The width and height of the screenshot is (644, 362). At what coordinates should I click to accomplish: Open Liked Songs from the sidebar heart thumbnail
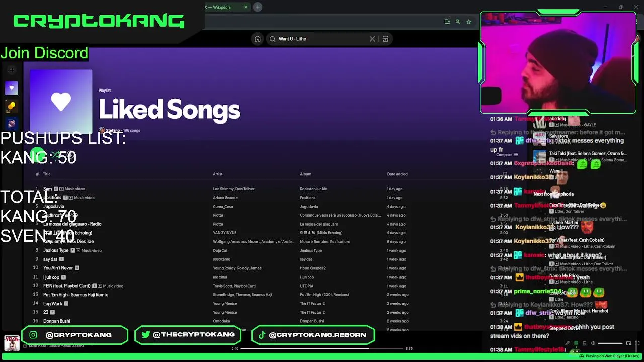click(12, 88)
